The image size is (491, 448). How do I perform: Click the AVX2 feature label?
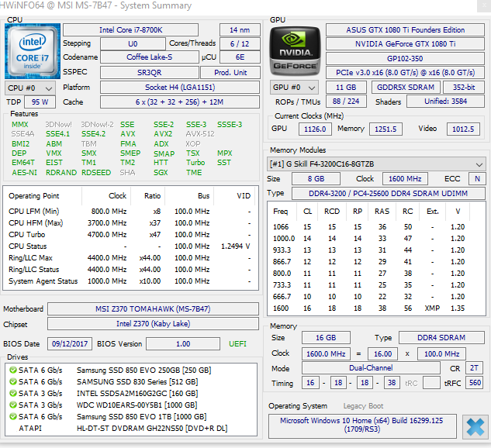tap(163, 134)
